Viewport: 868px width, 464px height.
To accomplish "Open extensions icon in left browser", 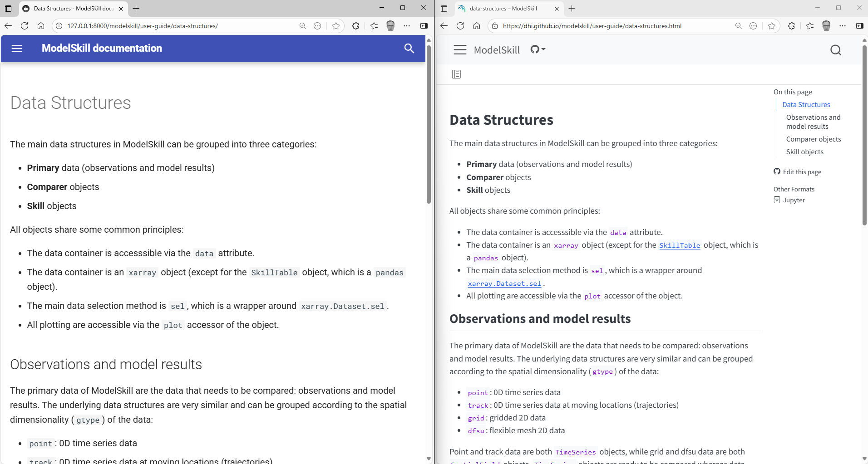I will click(x=355, y=26).
